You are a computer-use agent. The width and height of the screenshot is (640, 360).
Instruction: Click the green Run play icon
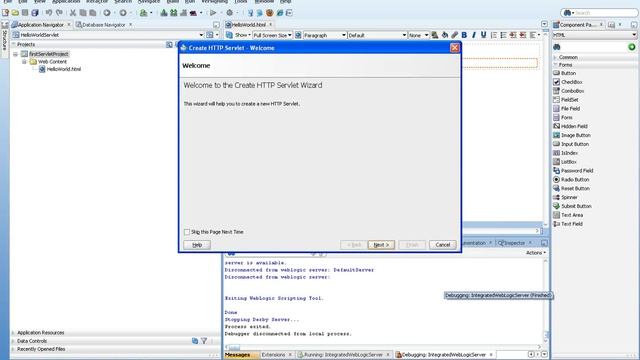(213, 13)
